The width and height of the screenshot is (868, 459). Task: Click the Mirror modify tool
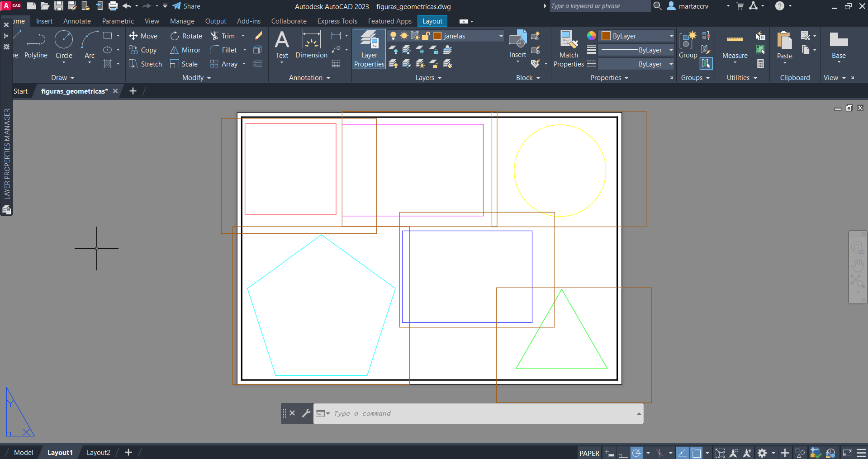(x=185, y=50)
